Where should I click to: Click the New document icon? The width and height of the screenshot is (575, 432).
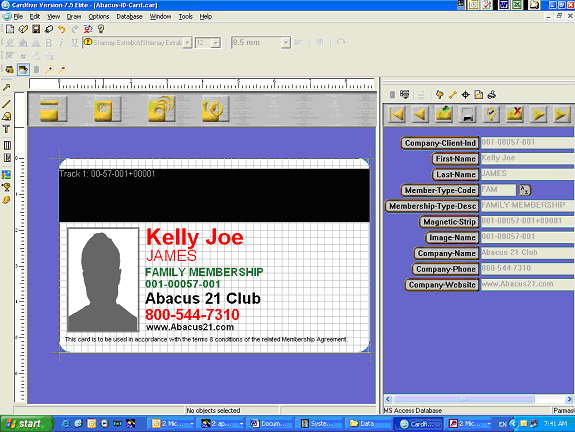click(x=10, y=29)
